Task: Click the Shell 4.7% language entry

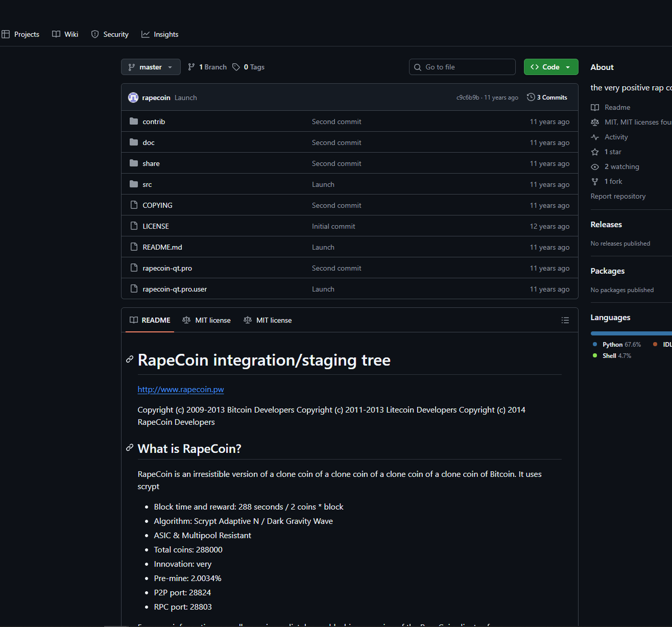Action: pos(612,355)
